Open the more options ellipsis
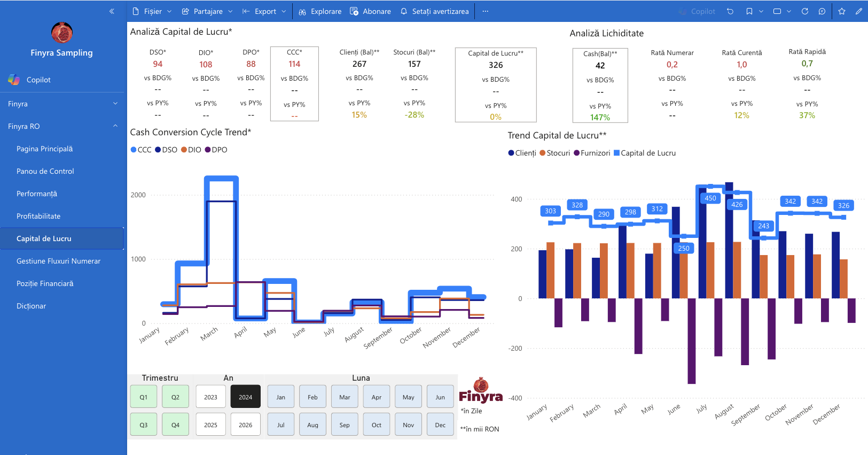The height and width of the screenshot is (455, 868). click(485, 11)
